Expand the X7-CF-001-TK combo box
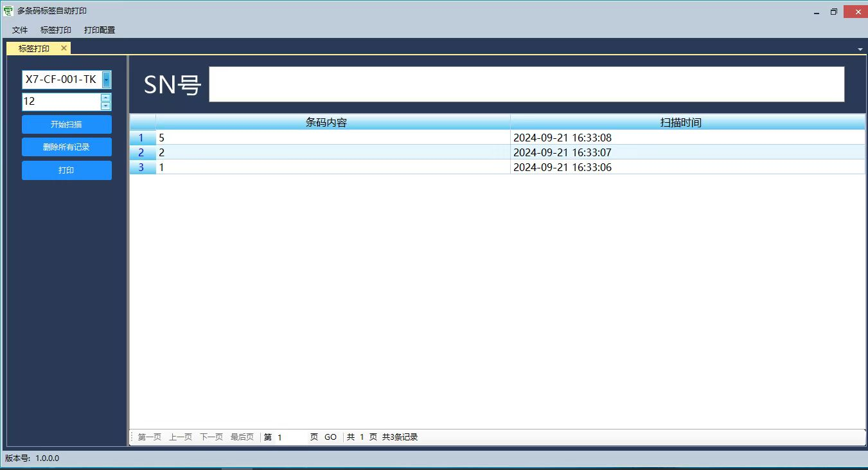 (x=106, y=80)
